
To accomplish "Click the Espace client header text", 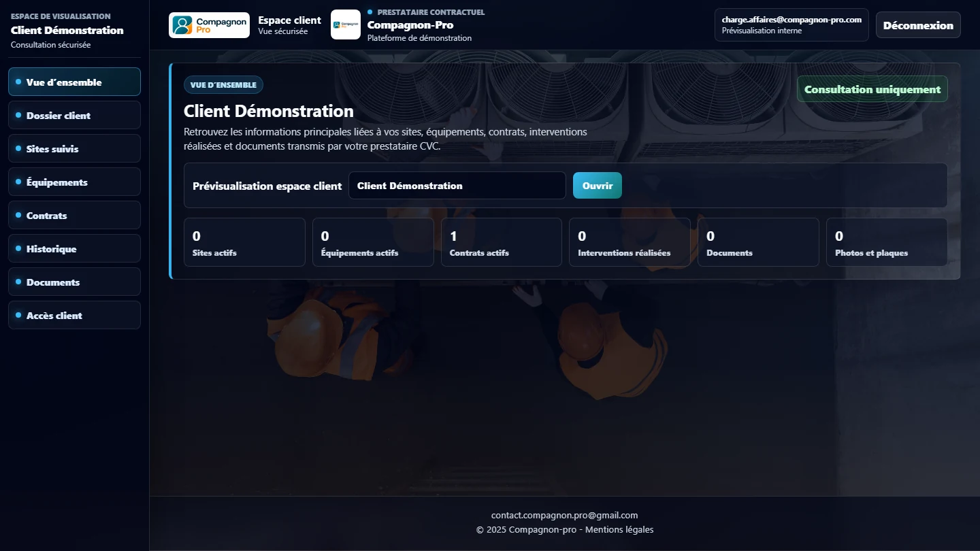I will [x=289, y=20].
